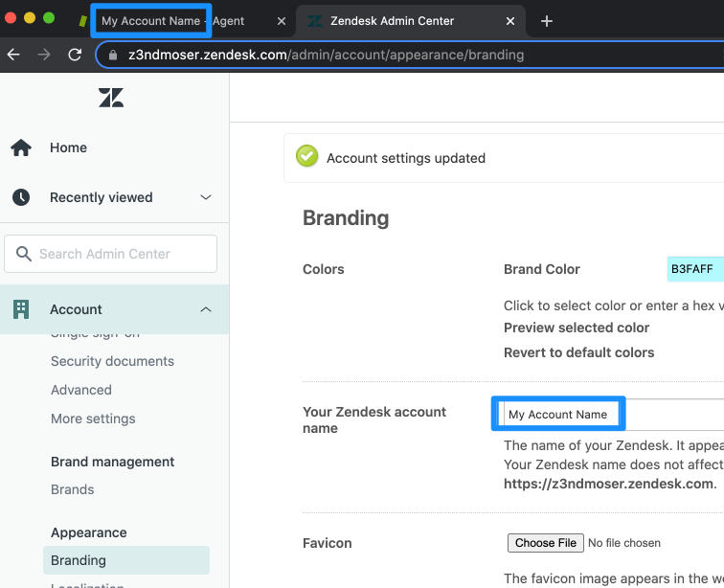The height and width of the screenshot is (588, 724).
Task: Click the B3FAFF brand color swatch
Action: (x=693, y=269)
